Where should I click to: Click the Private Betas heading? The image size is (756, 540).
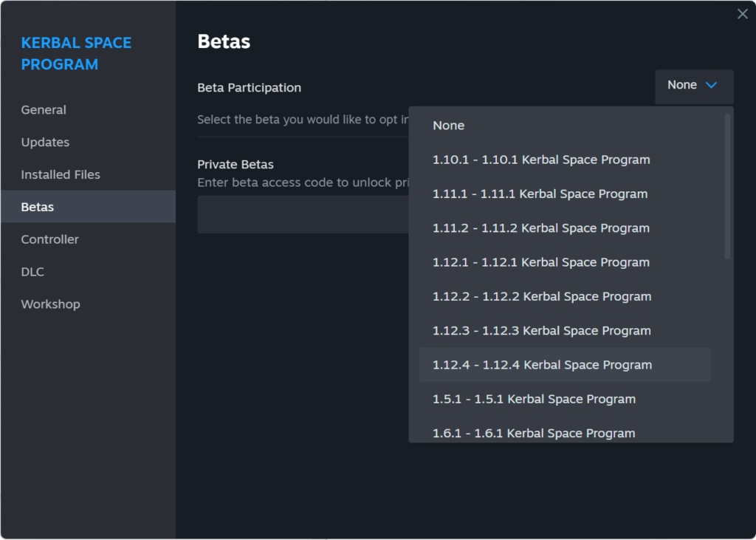click(236, 165)
